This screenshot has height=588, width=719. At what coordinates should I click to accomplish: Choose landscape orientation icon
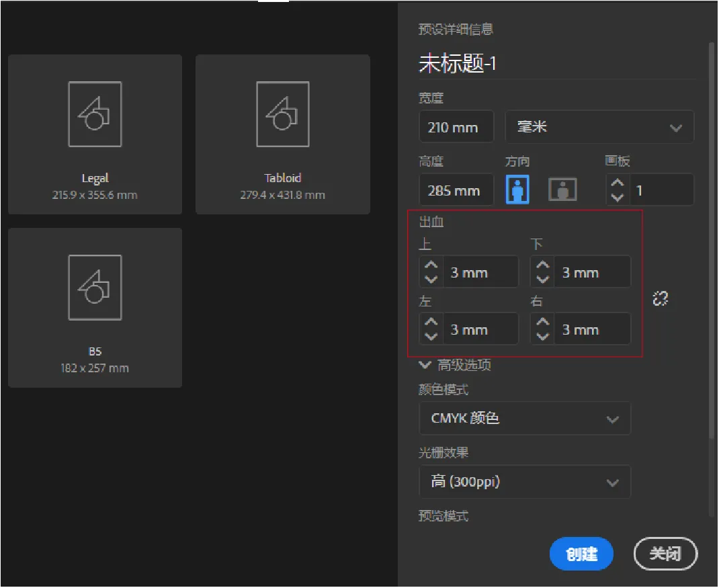[x=562, y=190]
